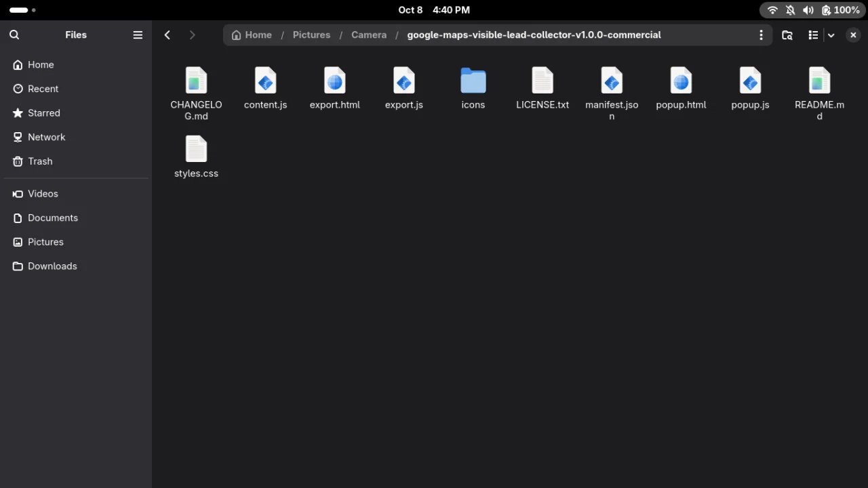
Task: Select the export.js file icon
Action: coord(403,81)
